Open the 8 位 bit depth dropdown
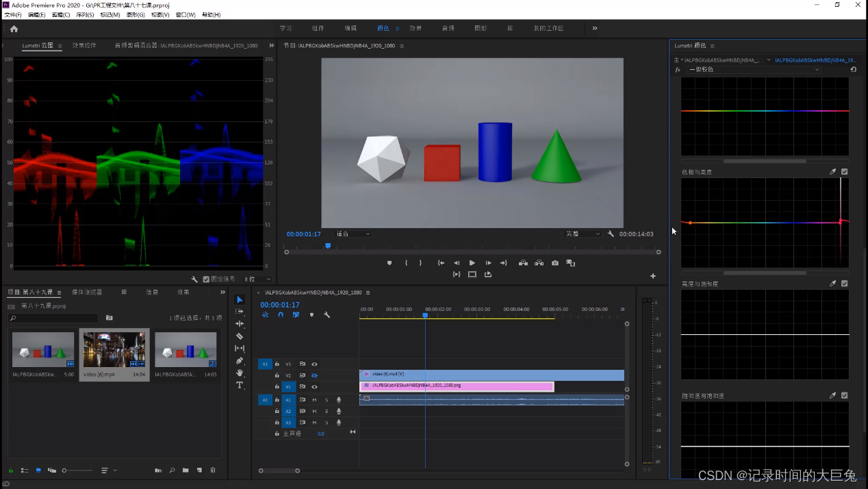This screenshot has width=868, height=489. tap(257, 279)
